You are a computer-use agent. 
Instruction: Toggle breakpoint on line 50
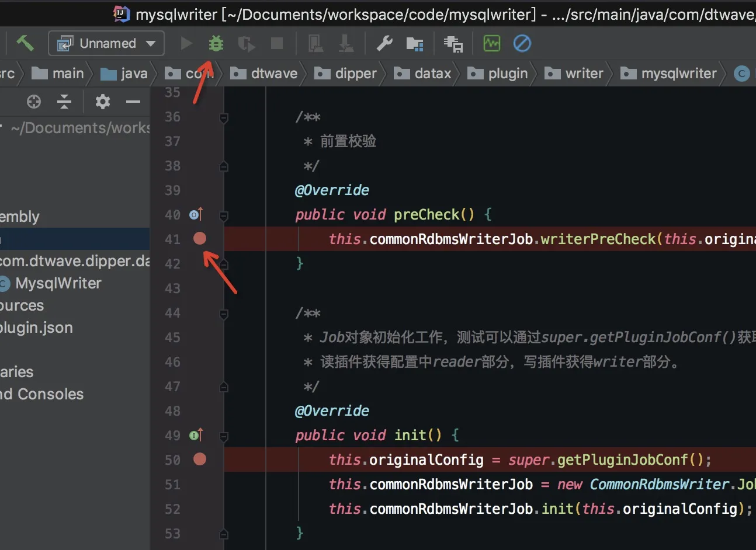pos(200,459)
